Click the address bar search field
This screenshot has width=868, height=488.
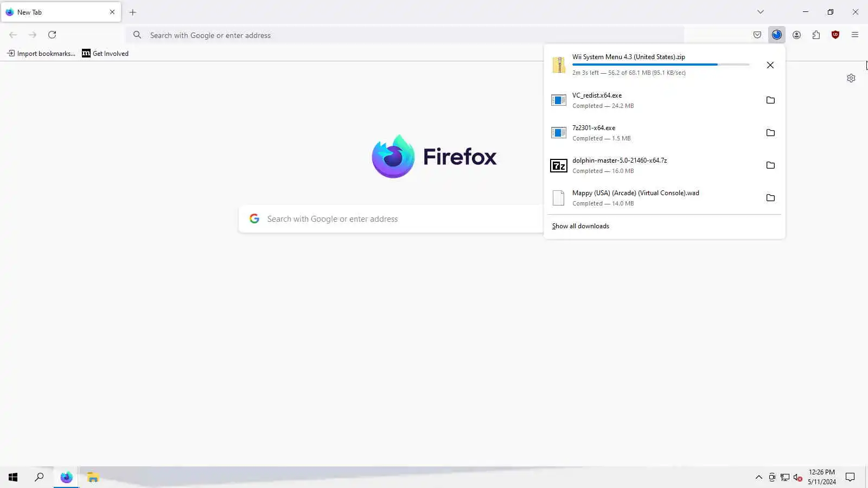click(x=405, y=35)
